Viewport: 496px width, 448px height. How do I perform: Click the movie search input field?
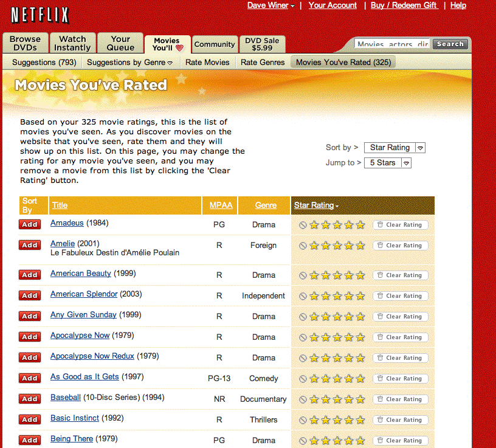pyautogui.click(x=392, y=44)
